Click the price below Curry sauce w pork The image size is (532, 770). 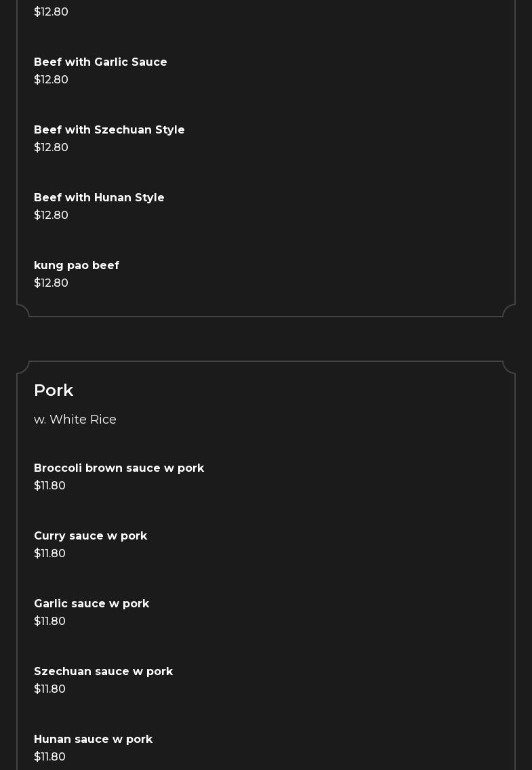pos(49,553)
